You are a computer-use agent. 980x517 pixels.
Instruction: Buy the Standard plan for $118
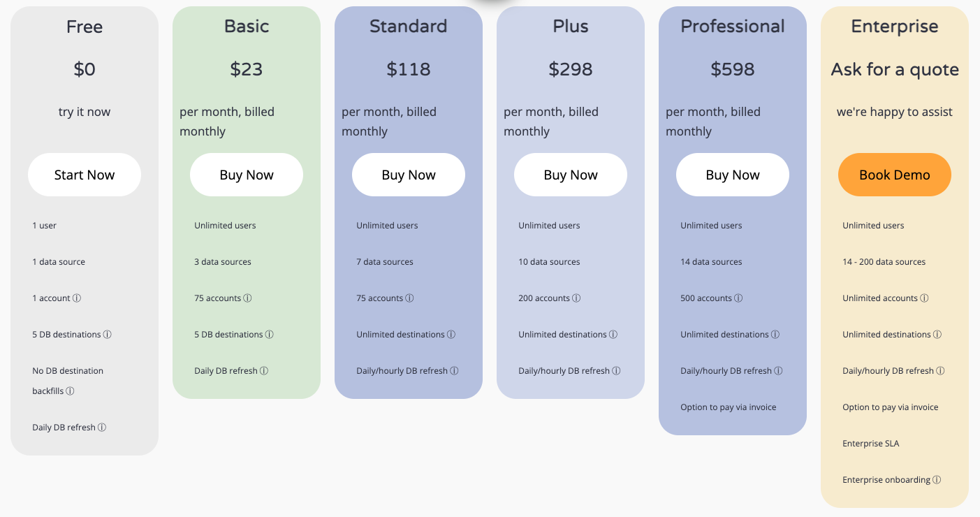click(409, 175)
